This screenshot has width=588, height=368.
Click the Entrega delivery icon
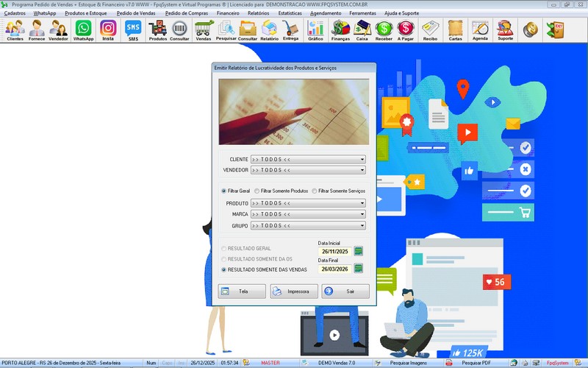tap(290, 29)
